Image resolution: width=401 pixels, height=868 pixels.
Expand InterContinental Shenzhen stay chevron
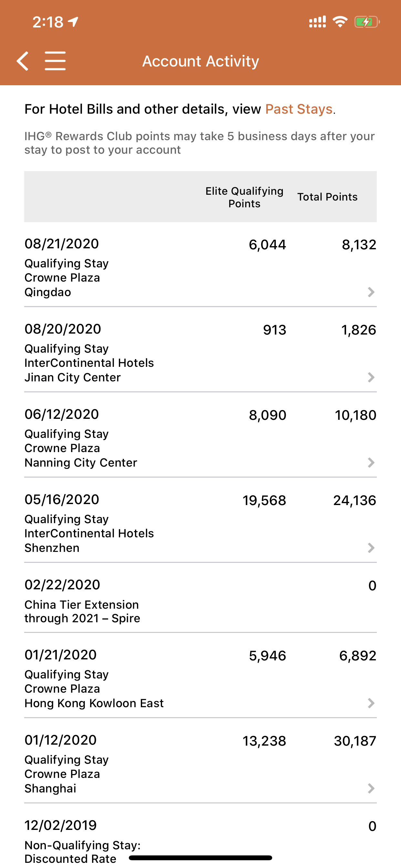click(x=371, y=548)
